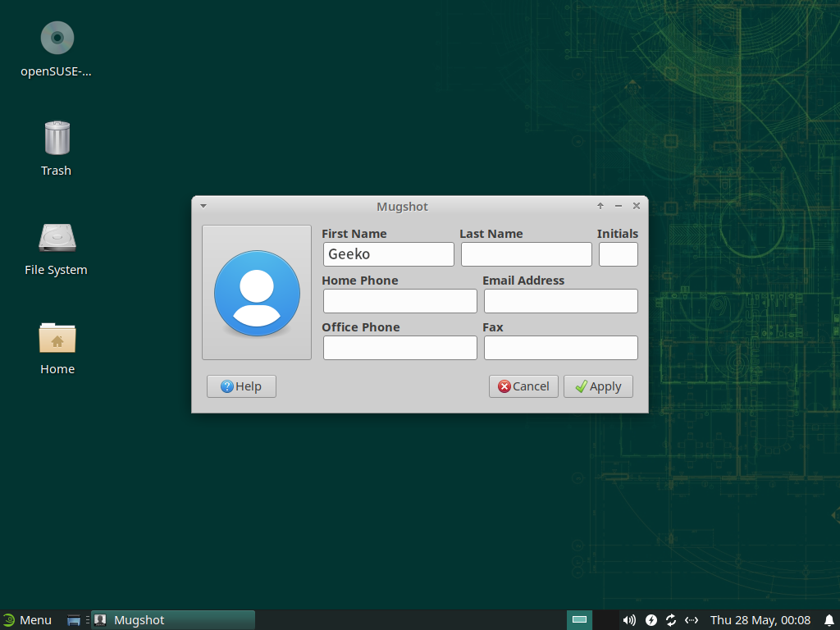840x630 pixels.
Task: Open the Mugshot window menu arrow
Action: pos(203,207)
